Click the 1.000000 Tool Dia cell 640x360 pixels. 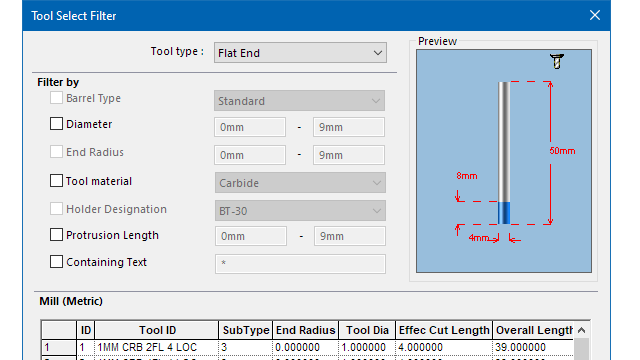[367, 347]
